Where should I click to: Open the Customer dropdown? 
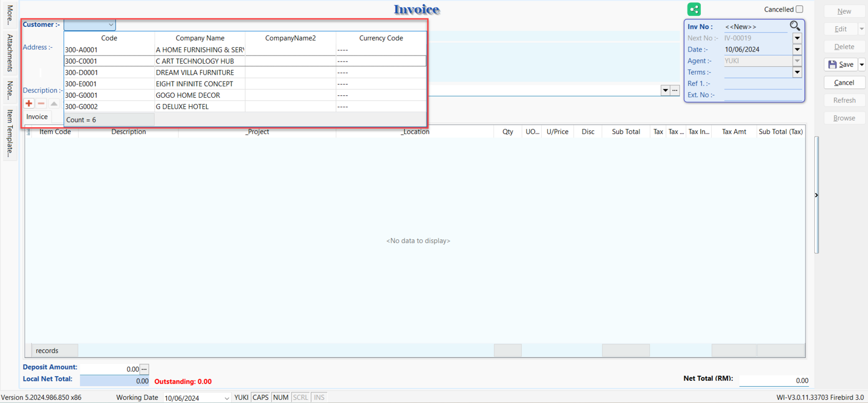click(110, 25)
